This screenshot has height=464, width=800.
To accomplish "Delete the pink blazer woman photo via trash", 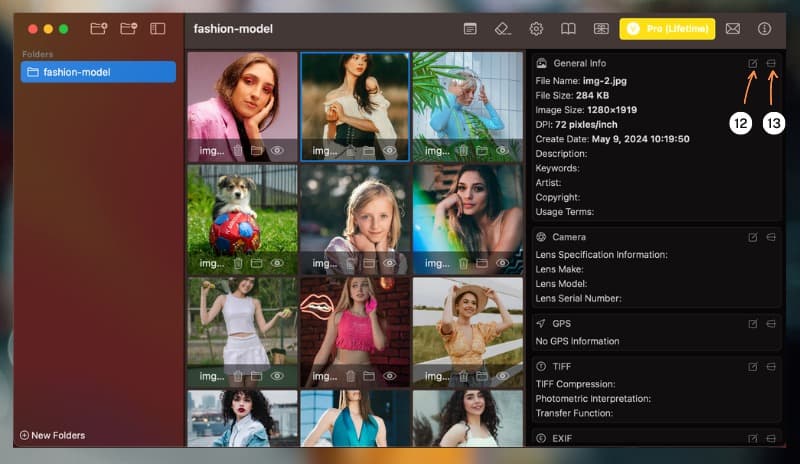I will (x=238, y=151).
